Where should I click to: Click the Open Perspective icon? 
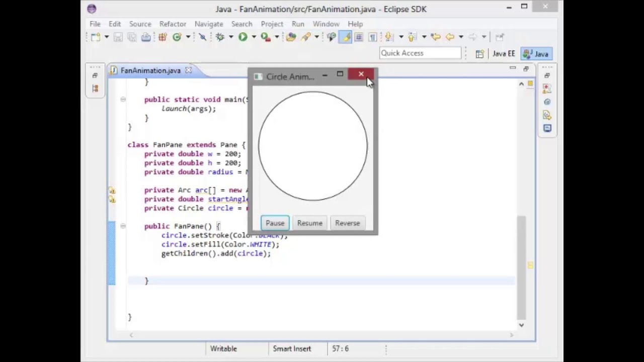coord(480,54)
